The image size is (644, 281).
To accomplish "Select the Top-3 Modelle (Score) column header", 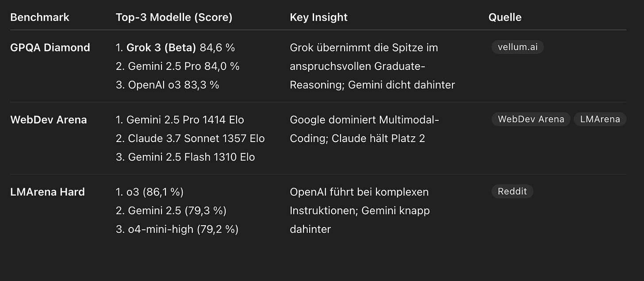I will [174, 17].
